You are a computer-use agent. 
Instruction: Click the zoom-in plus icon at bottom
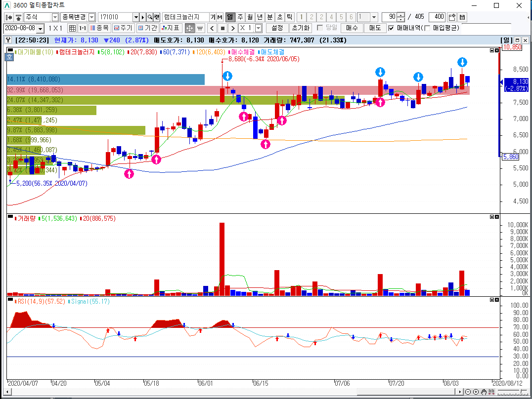point(476,392)
